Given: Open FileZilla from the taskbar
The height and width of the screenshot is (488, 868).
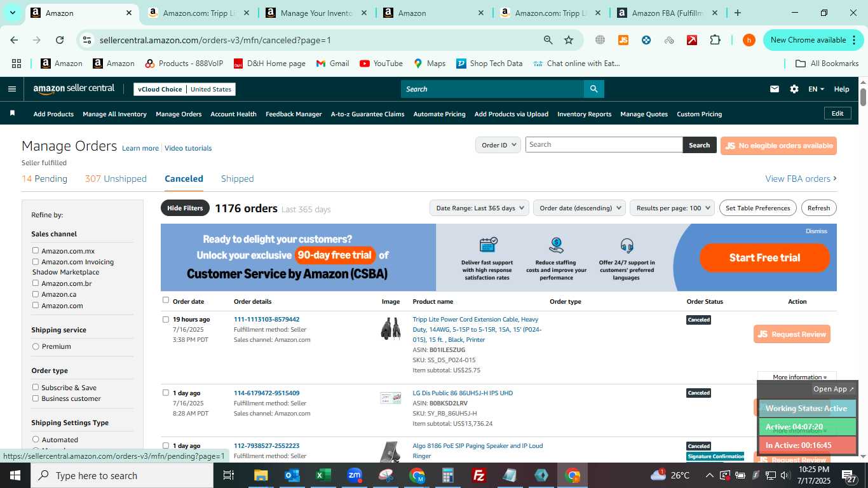Looking at the screenshot, I should coord(479,475).
